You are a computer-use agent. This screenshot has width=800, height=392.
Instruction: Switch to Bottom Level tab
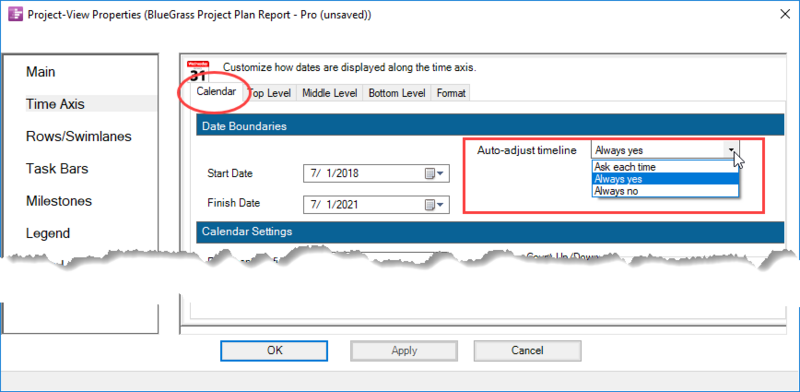[397, 93]
